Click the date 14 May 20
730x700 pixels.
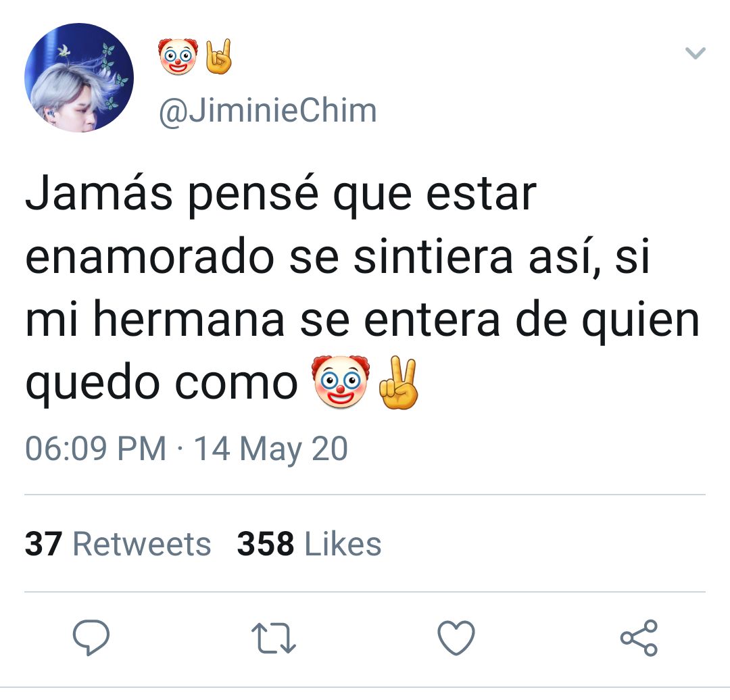(x=270, y=449)
